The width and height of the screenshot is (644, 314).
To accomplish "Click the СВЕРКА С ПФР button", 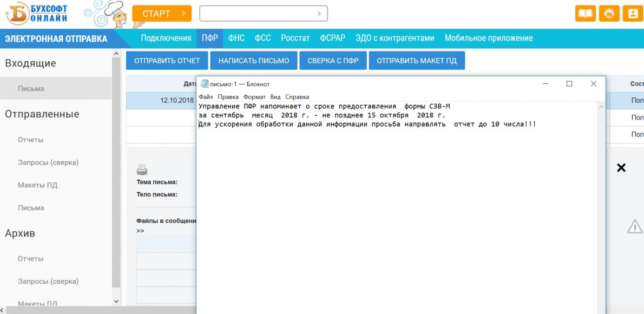I will click(x=333, y=61).
